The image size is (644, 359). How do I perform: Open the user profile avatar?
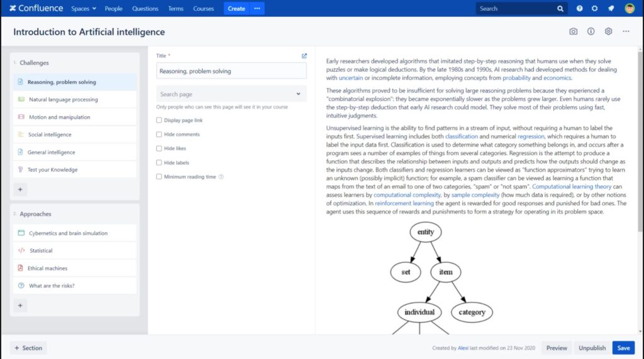(x=629, y=8)
